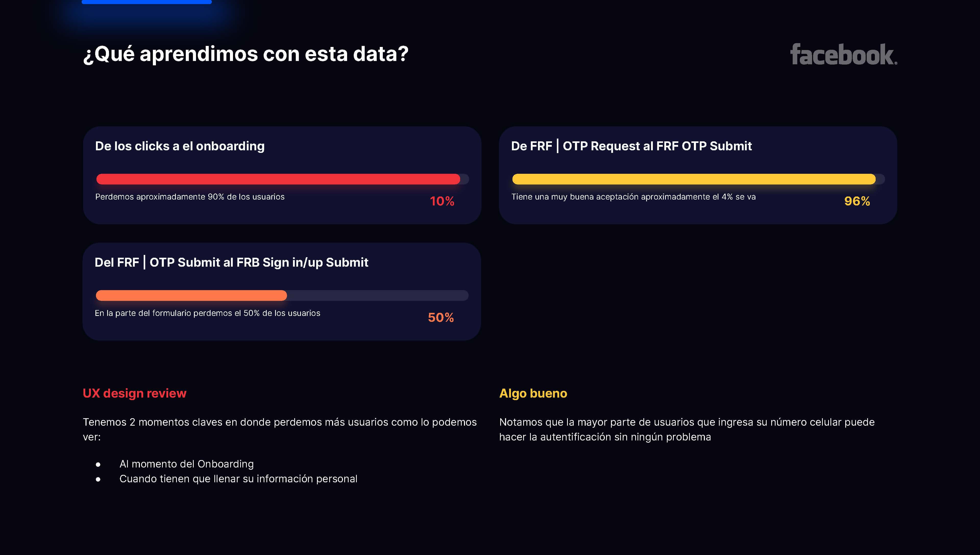Screen dimensions: 980x555
Task: Click the red 10% value
Action: 442,201
